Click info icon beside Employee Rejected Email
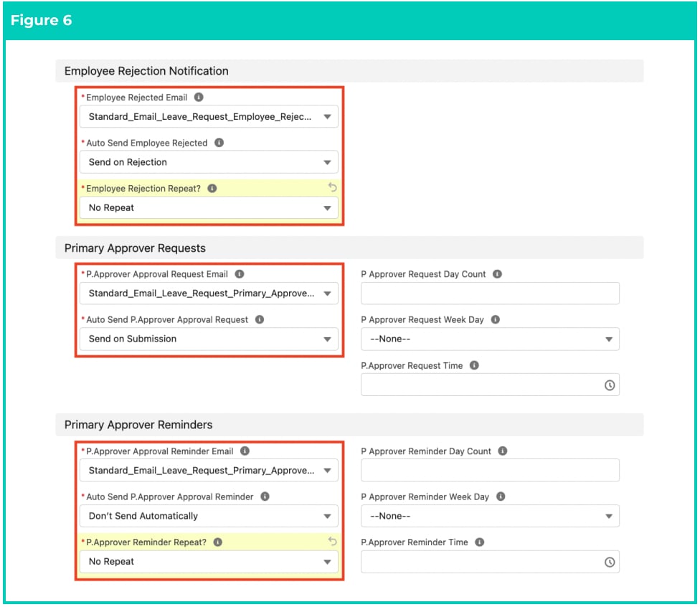Image resolution: width=700 pixels, height=607 pixels. 199,98
